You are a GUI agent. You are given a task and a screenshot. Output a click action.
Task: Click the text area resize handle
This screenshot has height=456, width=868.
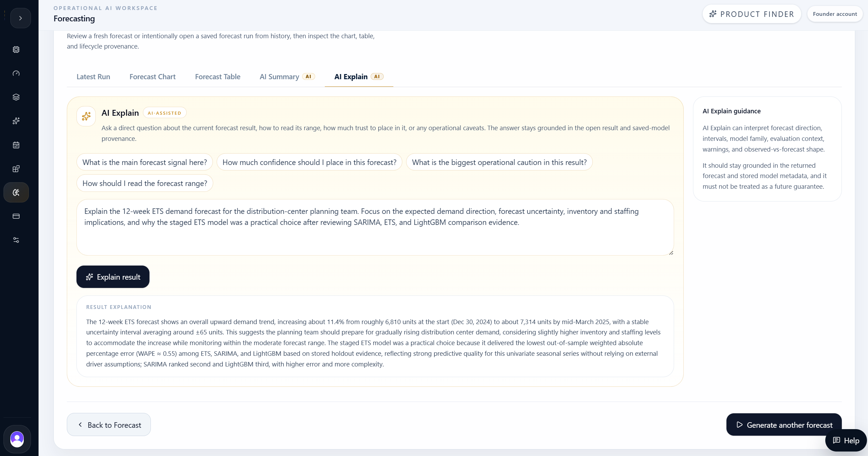tap(671, 253)
